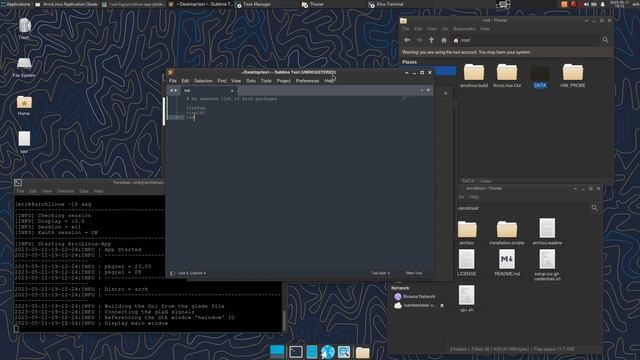Open Applications menu in top panel
Screen dimensions: 640x360
16,4
